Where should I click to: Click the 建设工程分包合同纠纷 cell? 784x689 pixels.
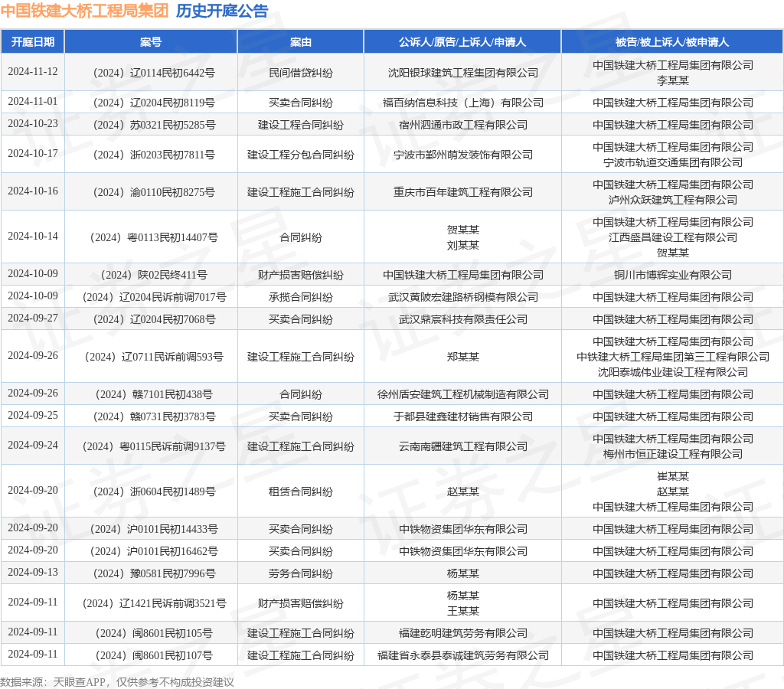pyautogui.click(x=300, y=155)
